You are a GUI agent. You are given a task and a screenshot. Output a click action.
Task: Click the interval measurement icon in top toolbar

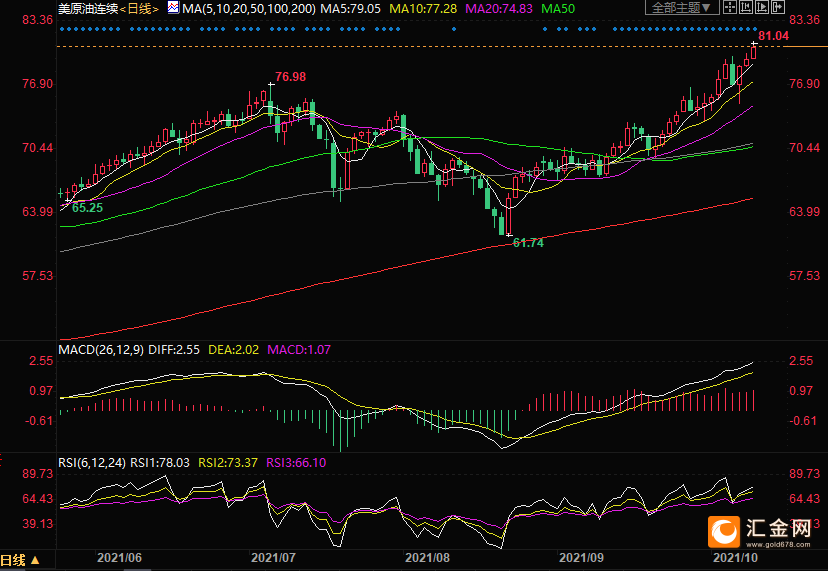tap(746, 7)
